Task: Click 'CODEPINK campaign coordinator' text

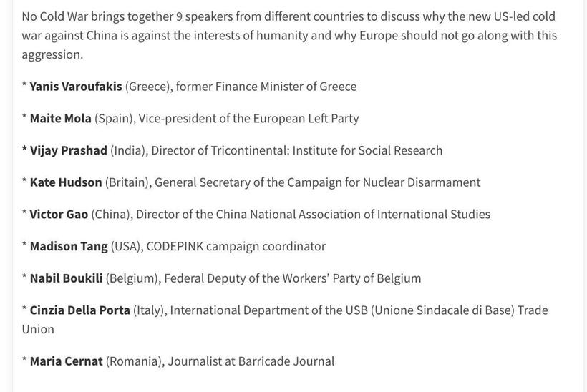Action: click(236, 247)
